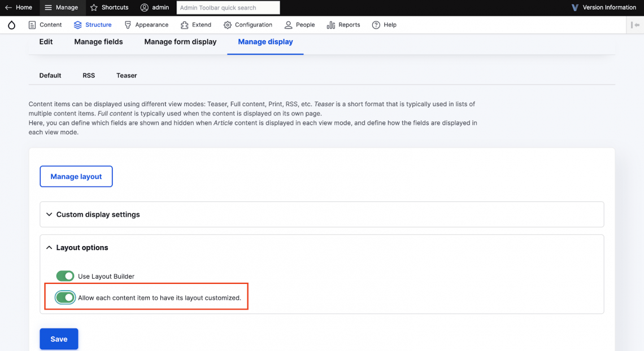This screenshot has height=351, width=644.
Task: Click the Manage layout button
Action: click(x=76, y=177)
